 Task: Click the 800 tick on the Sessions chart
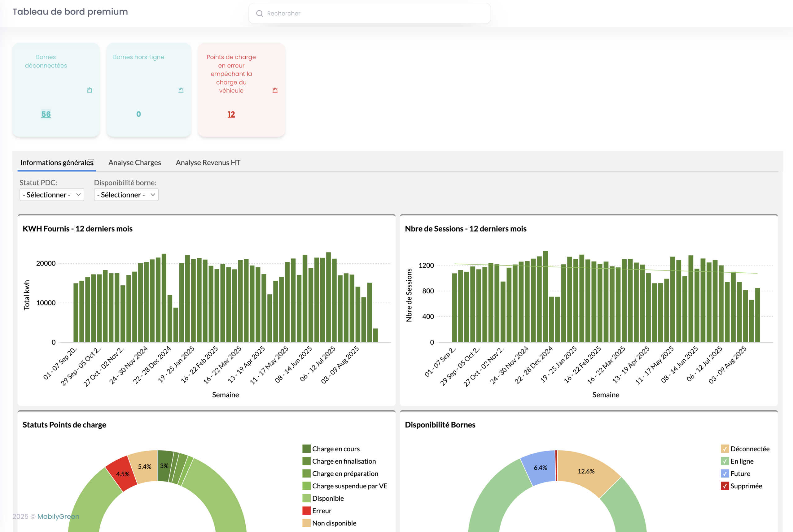click(428, 291)
